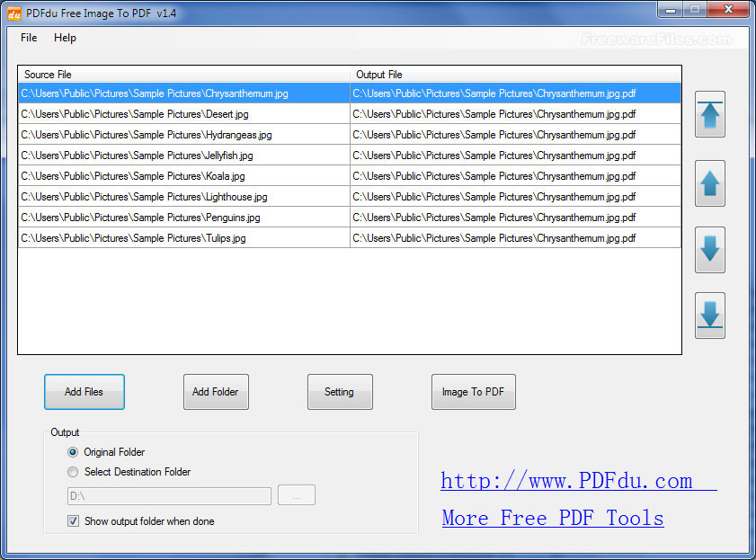The width and height of the screenshot is (756, 560).
Task: Click the move-to-bottom arrow icon
Action: [710, 316]
